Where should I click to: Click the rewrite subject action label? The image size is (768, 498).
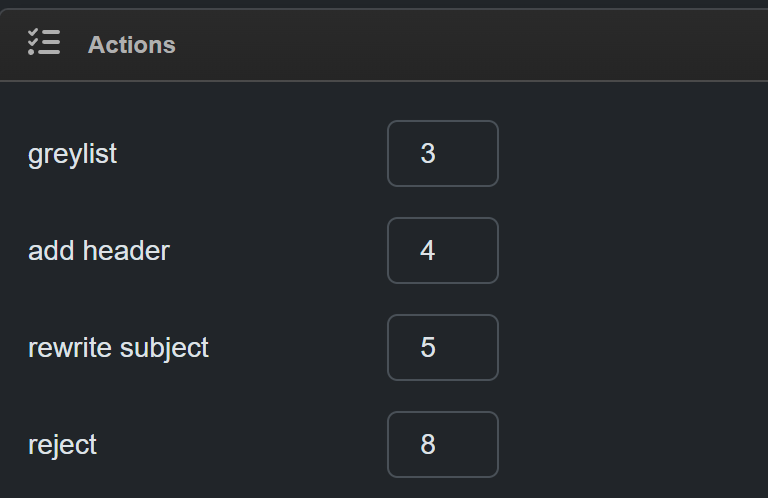coord(118,348)
